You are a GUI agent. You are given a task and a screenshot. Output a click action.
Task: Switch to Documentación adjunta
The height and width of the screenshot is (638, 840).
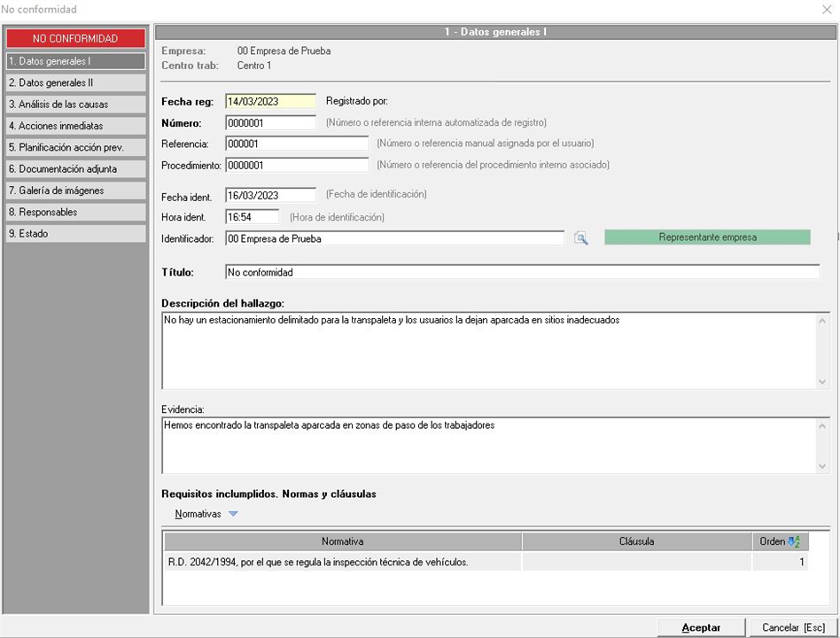(75, 168)
